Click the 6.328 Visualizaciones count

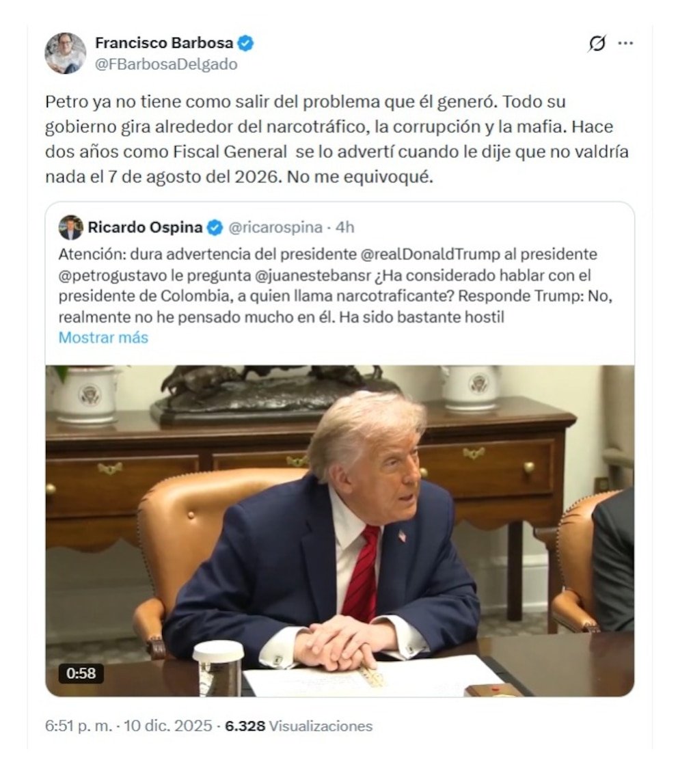[x=299, y=726]
